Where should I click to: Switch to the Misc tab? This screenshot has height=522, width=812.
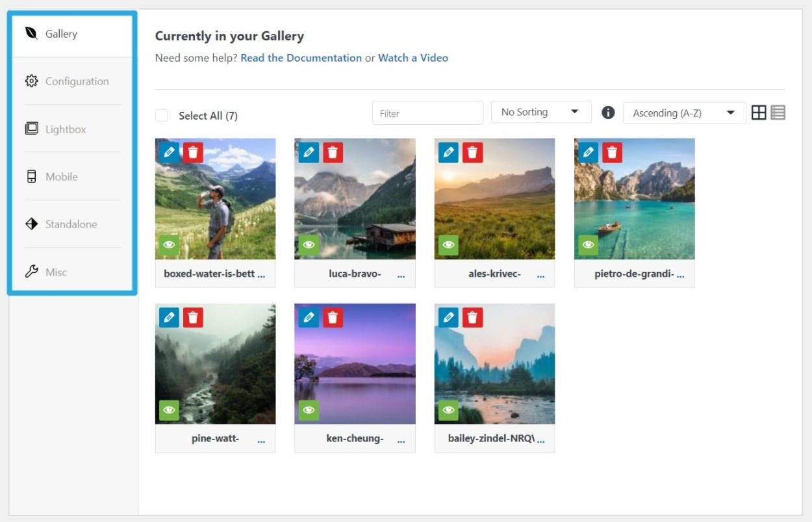tap(56, 272)
